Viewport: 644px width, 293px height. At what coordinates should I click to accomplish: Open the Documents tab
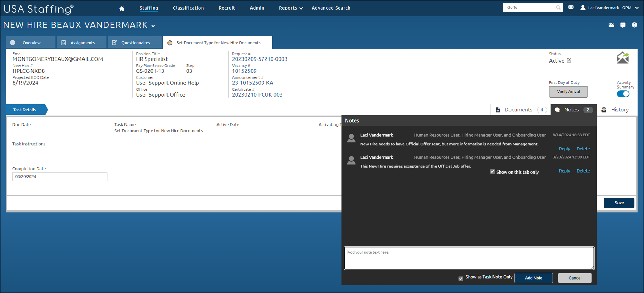point(520,110)
